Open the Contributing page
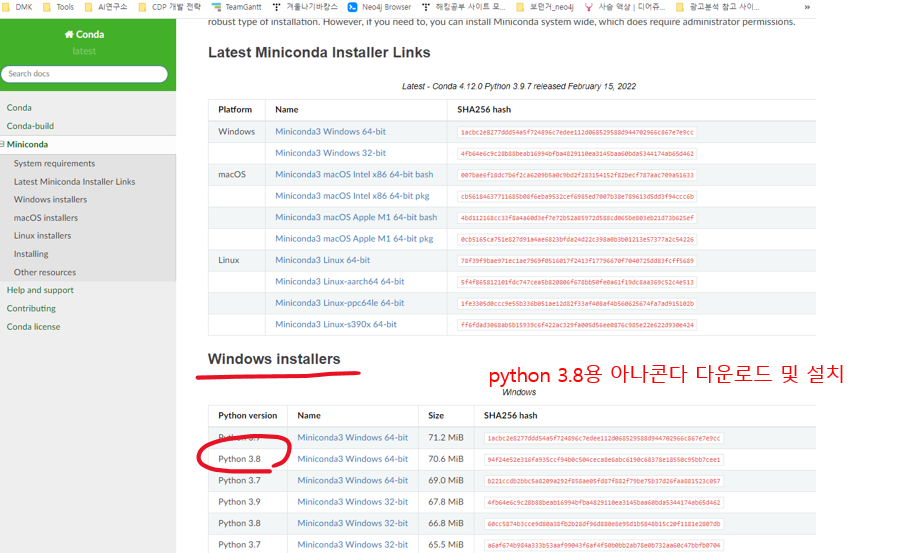914x553 pixels. point(31,308)
